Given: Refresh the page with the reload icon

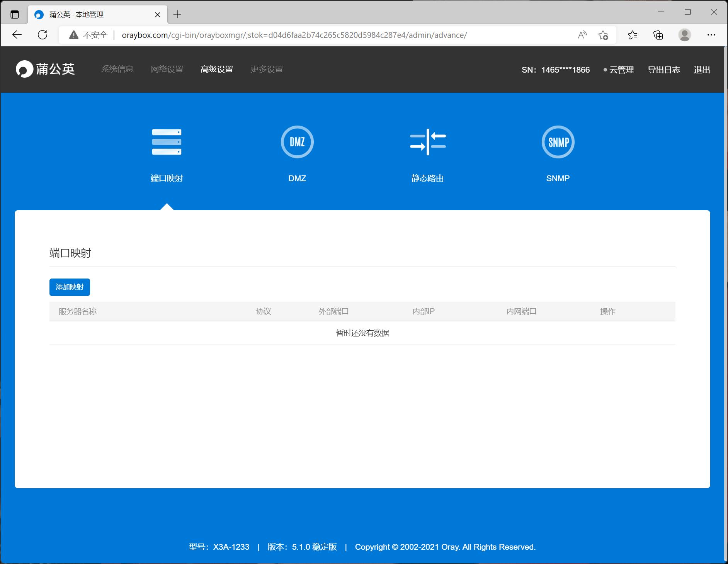Looking at the screenshot, I should [43, 35].
